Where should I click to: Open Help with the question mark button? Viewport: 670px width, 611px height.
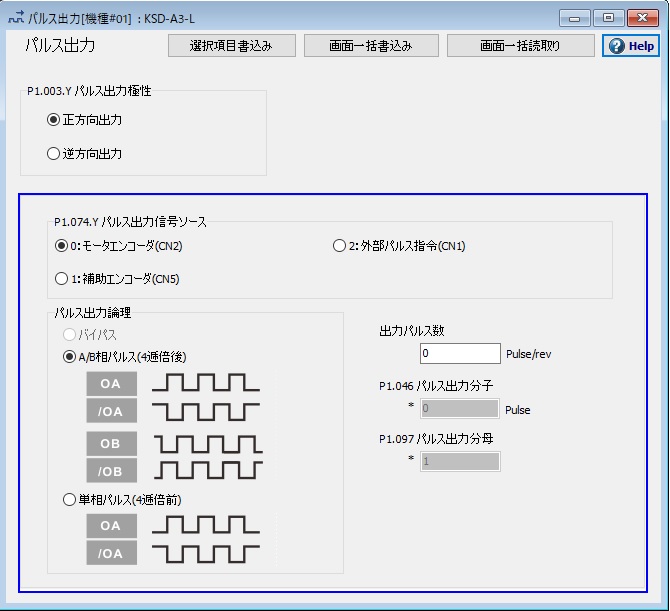[630, 46]
